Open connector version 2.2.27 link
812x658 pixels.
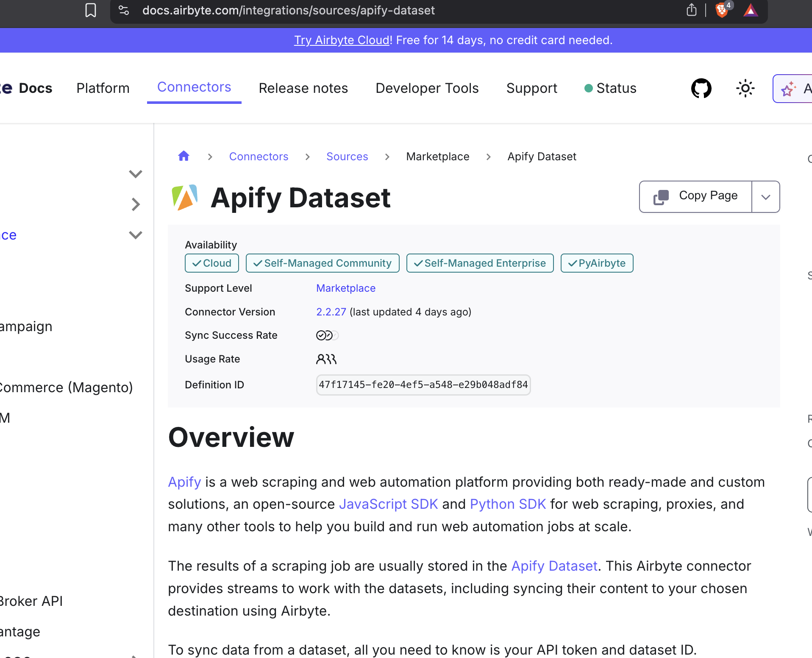[x=331, y=312]
